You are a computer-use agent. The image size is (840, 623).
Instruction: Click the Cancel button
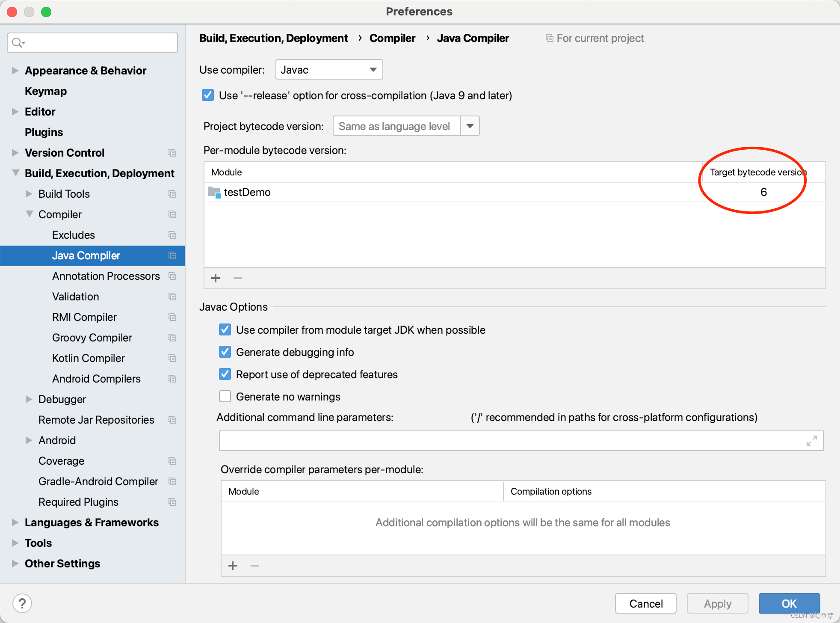click(645, 603)
